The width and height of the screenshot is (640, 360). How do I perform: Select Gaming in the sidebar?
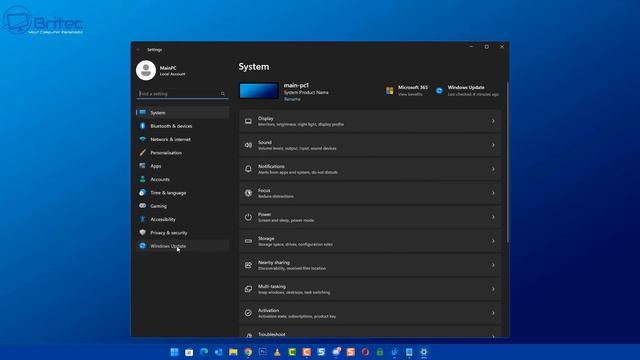(x=182, y=206)
